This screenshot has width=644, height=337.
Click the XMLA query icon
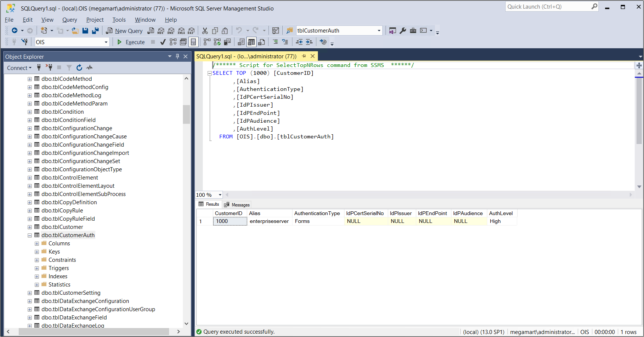pos(181,31)
